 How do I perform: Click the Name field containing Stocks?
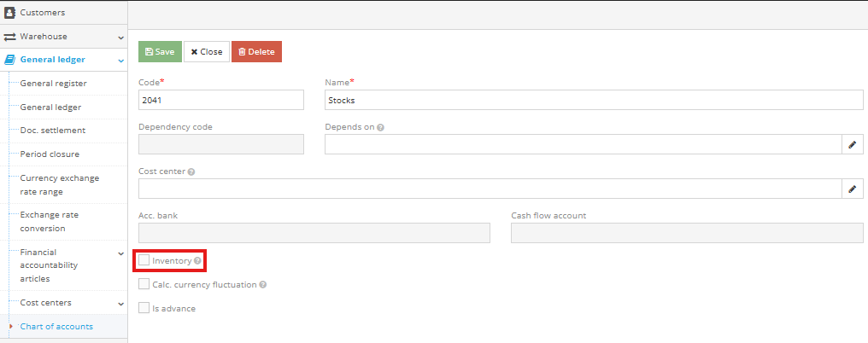click(594, 100)
